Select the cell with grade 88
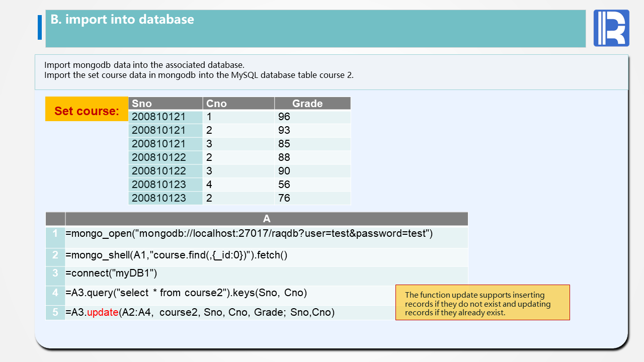The height and width of the screenshot is (362, 644). click(312, 157)
